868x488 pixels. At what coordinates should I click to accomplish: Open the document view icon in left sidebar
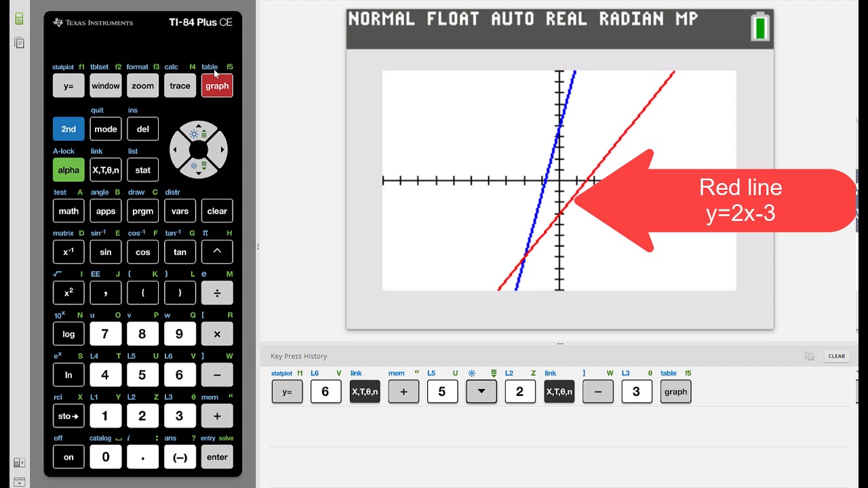pyautogui.click(x=19, y=43)
